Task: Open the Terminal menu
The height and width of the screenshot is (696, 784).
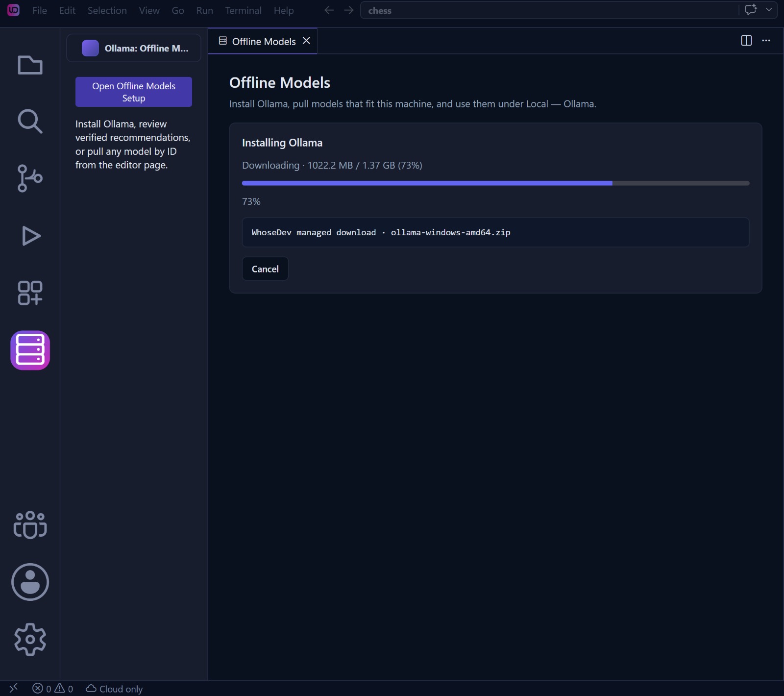Action: click(244, 10)
